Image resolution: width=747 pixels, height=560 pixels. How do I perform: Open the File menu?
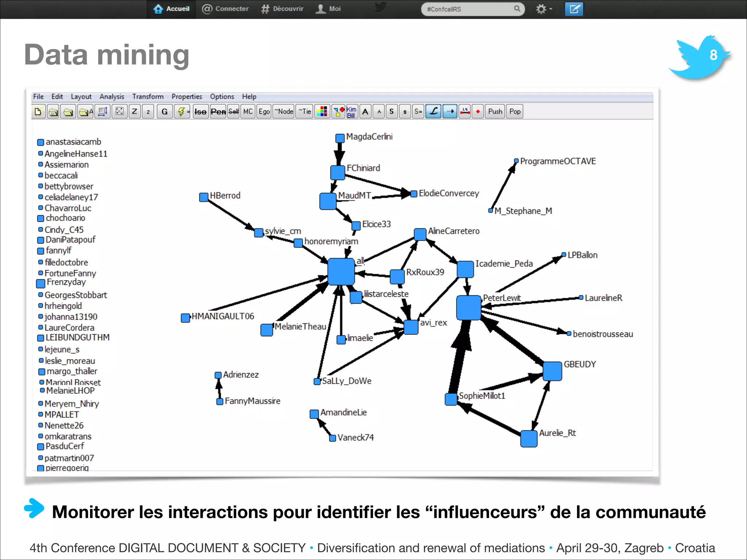pos(38,97)
